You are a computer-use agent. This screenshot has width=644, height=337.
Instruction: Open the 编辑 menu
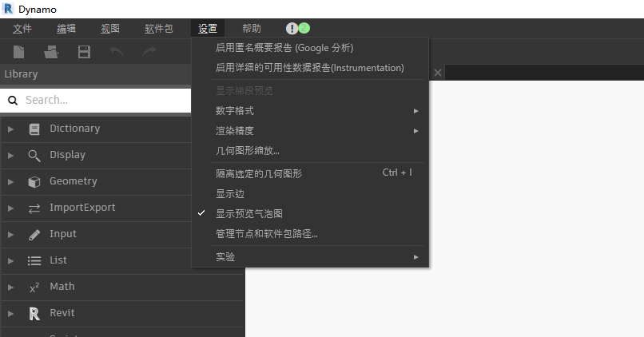(x=66, y=28)
